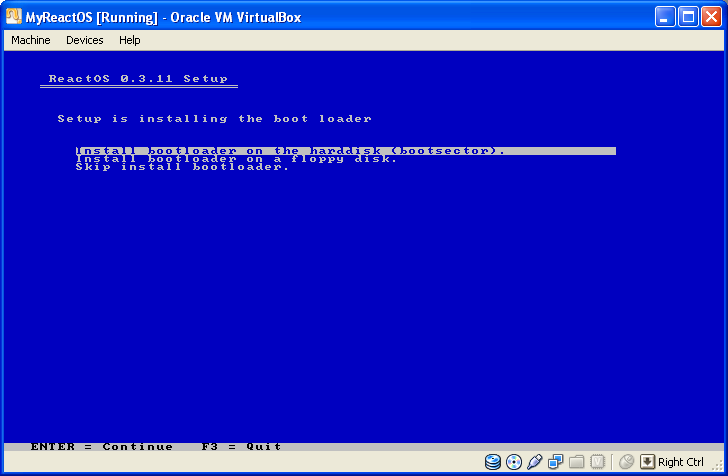Image resolution: width=728 pixels, height=476 pixels.
Task: Select 'Skip install bootloader' option
Action: click(182, 167)
